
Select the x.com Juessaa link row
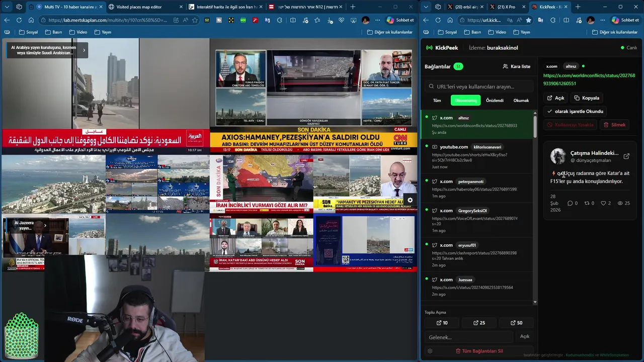[477, 287]
